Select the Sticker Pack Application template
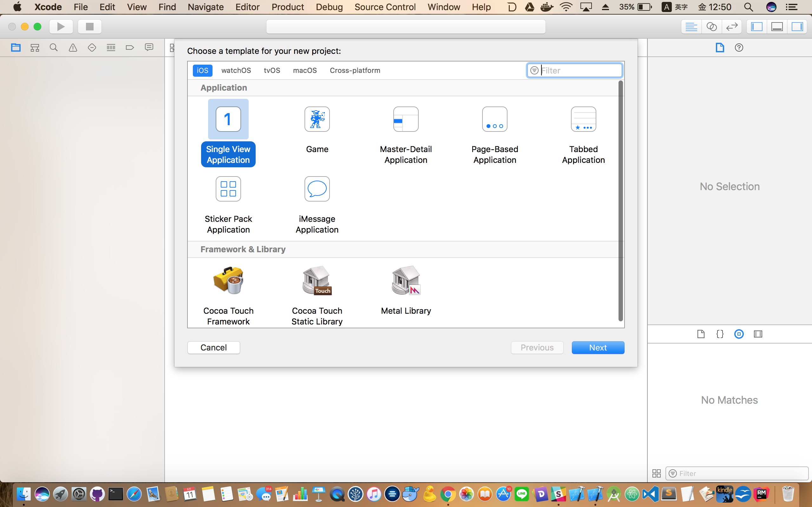The width and height of the screenshot is (812, 507). pyautogui.click(x=228, y=189)
